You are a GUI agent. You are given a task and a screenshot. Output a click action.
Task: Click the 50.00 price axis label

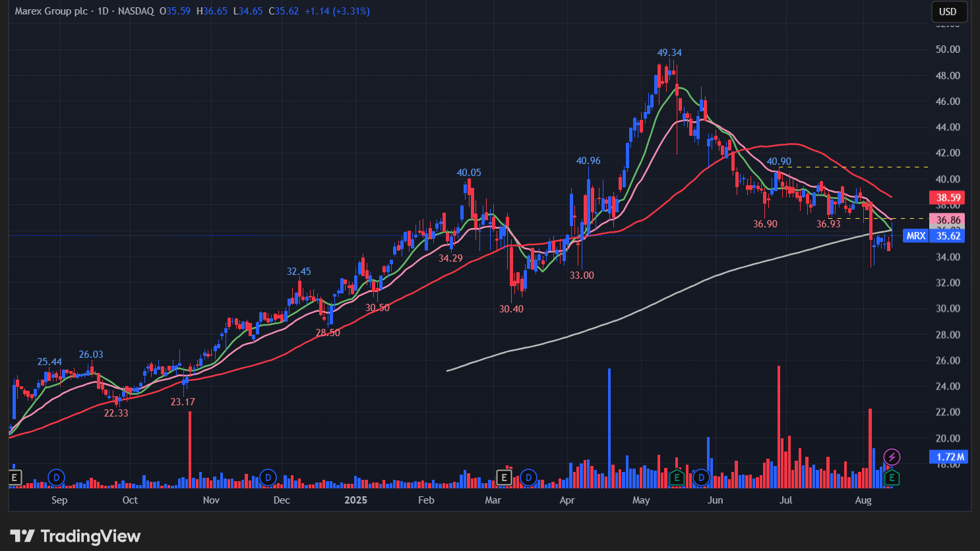(x=948, y=49)
